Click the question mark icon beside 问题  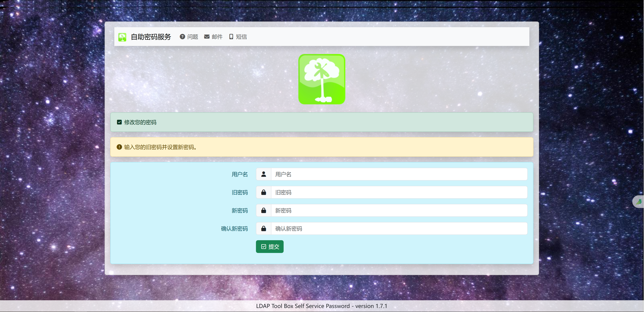tap(182, 37)
